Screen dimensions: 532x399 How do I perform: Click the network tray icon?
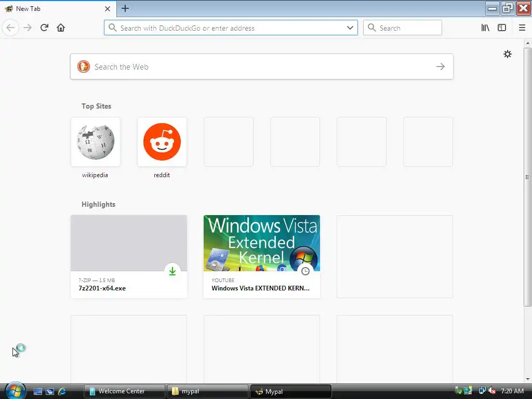point(482,391)
